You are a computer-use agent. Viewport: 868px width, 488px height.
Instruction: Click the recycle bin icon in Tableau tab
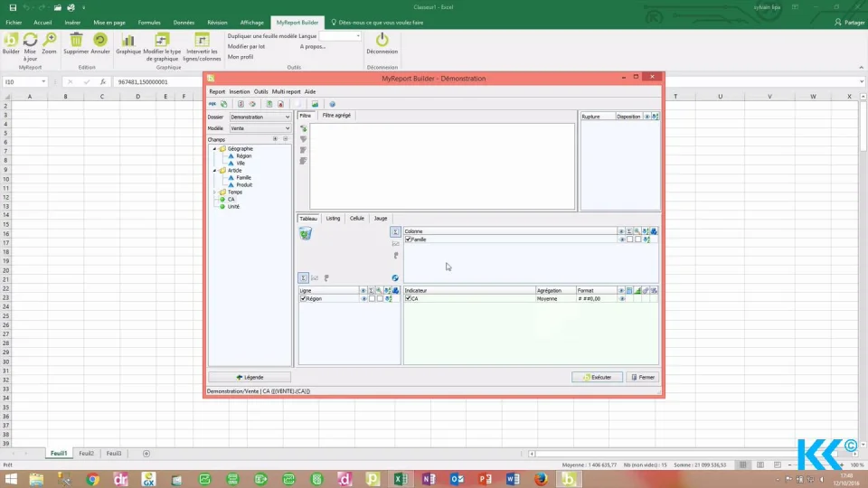306,233
